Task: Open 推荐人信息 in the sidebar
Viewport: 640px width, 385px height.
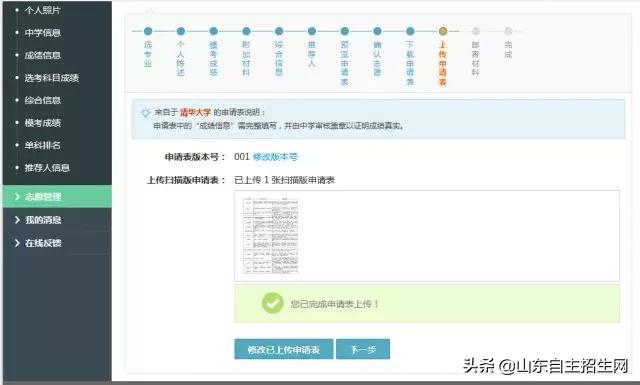Action: point(47,167)
